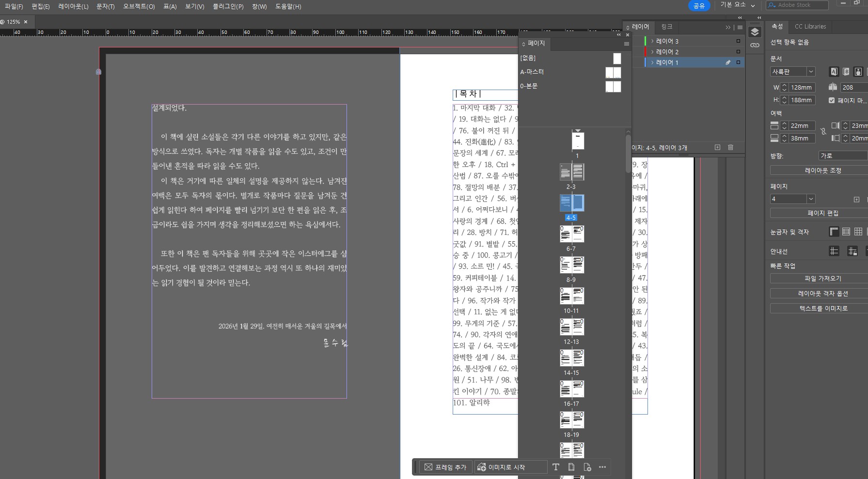Show the baseline grid icon
Image resolution: width=868 pixels, height=479 pixels.
point(846,232)
